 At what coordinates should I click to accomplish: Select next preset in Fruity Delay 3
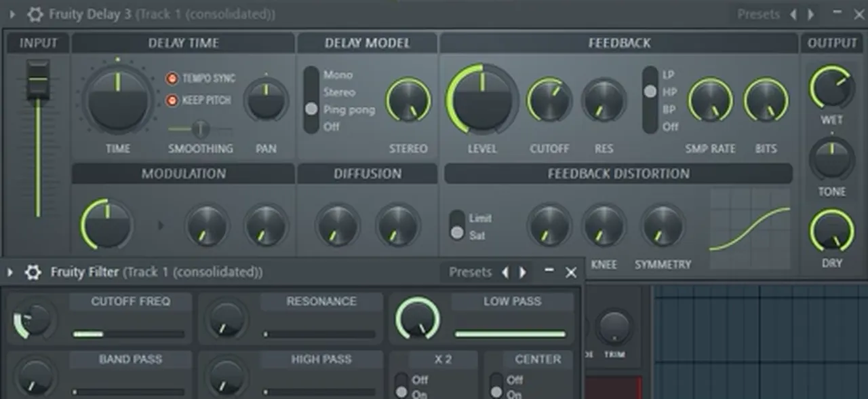[810, 14]
